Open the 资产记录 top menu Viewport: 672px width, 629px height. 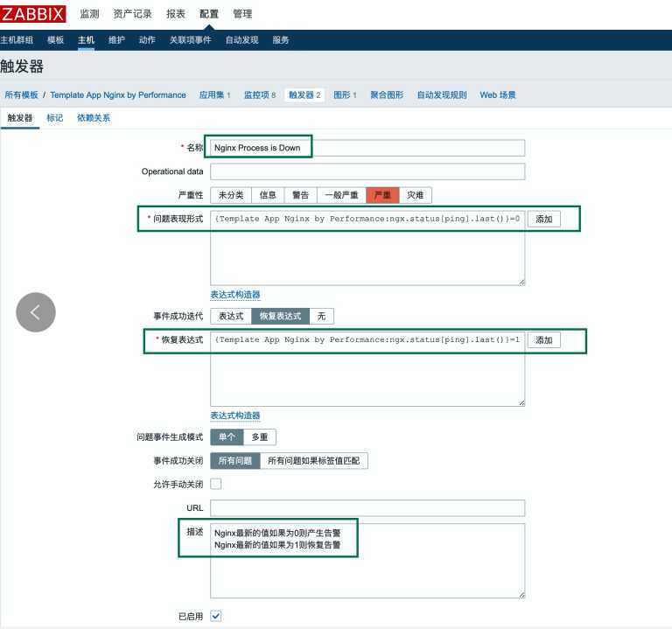point(132,14)
